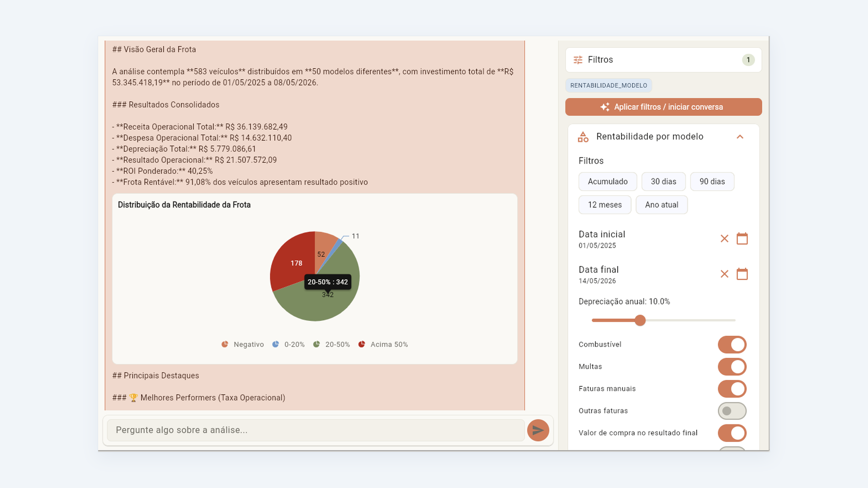The height and width of the screenshot is (488, 868).
Task: Click the Pergunte algo sobre a análise field
Action: click(316, 430)
